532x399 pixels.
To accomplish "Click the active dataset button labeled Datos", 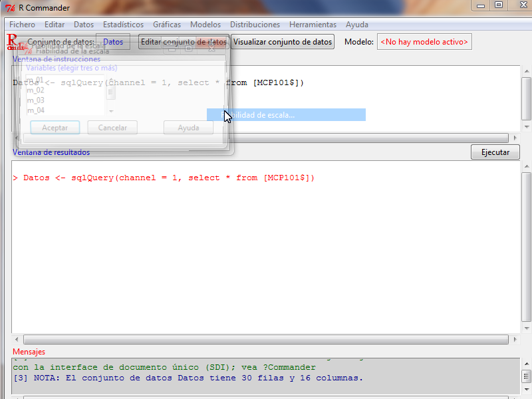I will click(113, 42).
